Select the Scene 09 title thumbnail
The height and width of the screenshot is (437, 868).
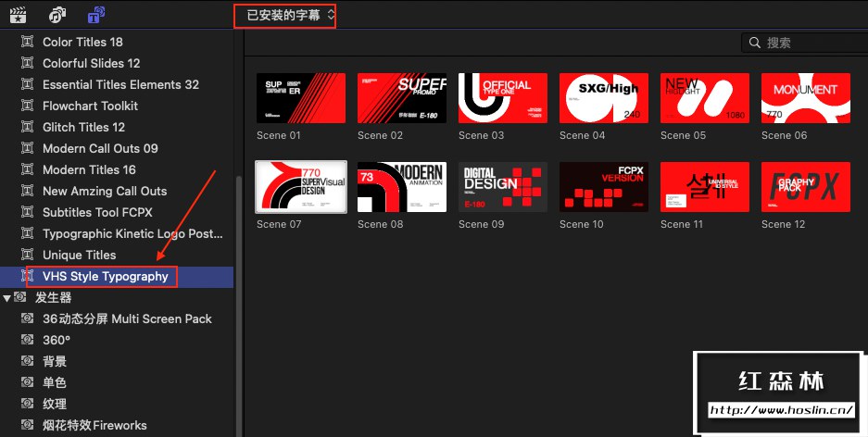(503, 187)
